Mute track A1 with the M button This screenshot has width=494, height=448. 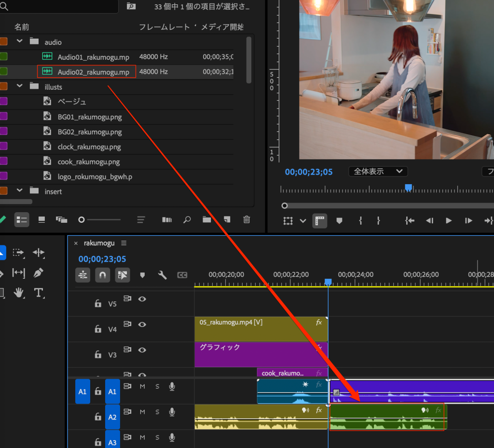[x=142, y=386]
